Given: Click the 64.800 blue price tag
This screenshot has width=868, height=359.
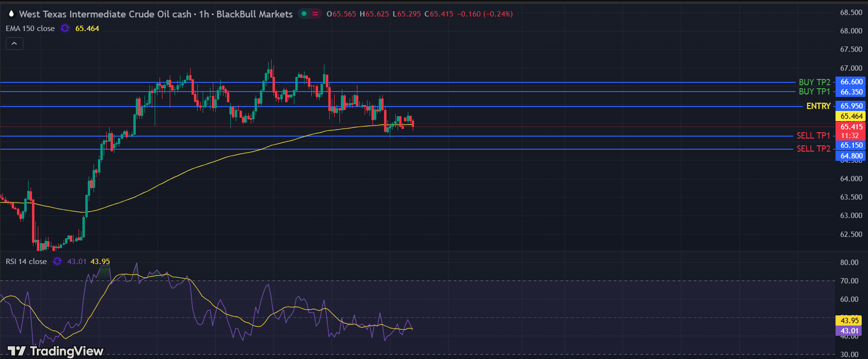Looking at the screenshot, I should point(851,156).
